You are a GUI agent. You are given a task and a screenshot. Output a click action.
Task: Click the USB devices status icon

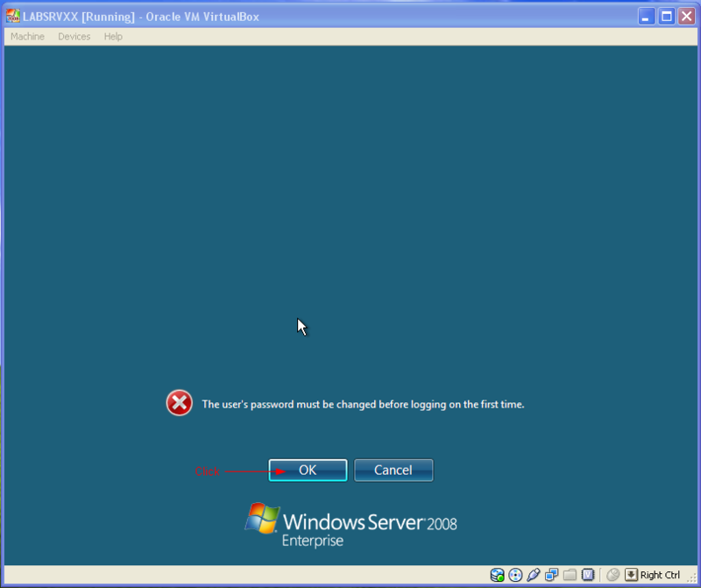pos(534,575)
